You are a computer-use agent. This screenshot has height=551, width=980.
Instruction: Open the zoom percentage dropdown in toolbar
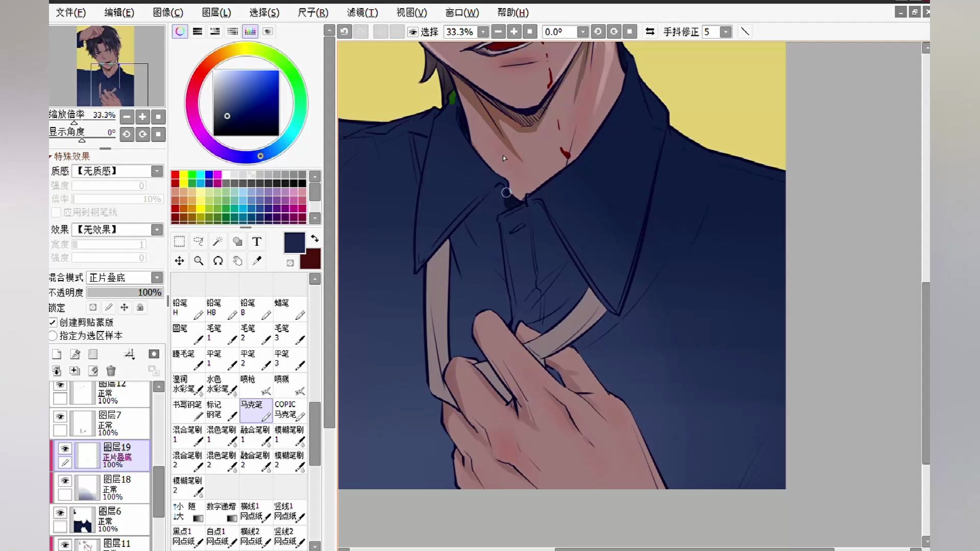483,32
